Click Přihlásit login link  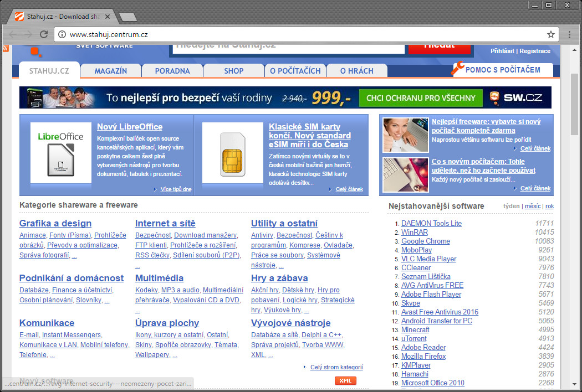[x=502, y=51]
